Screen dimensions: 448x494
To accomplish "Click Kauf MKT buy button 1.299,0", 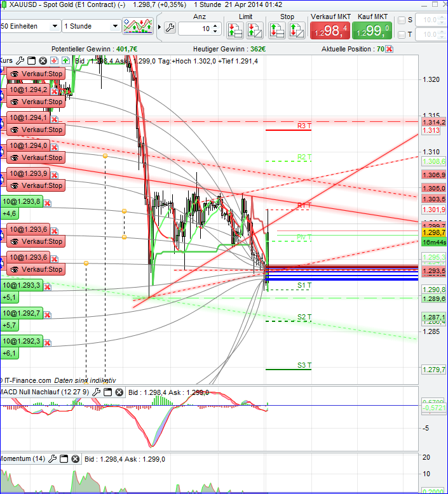I will tap(372, 30).
